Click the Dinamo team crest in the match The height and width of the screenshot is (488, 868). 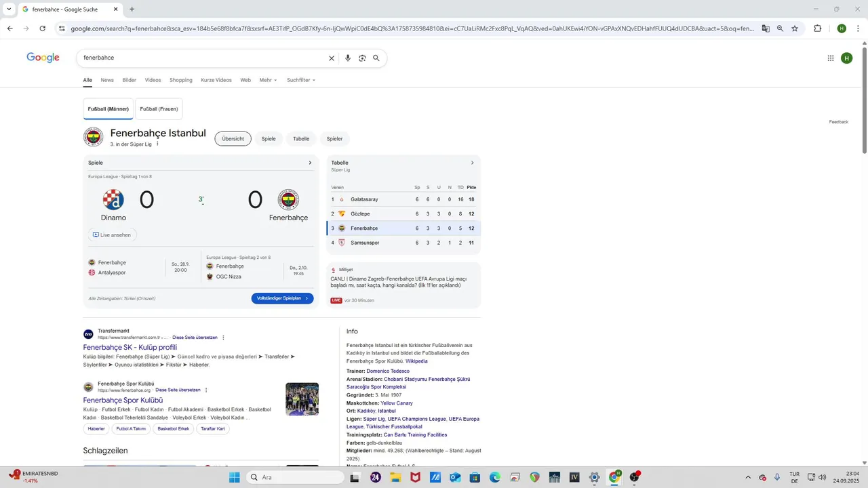pyautogui.click(x=113, y=200)
